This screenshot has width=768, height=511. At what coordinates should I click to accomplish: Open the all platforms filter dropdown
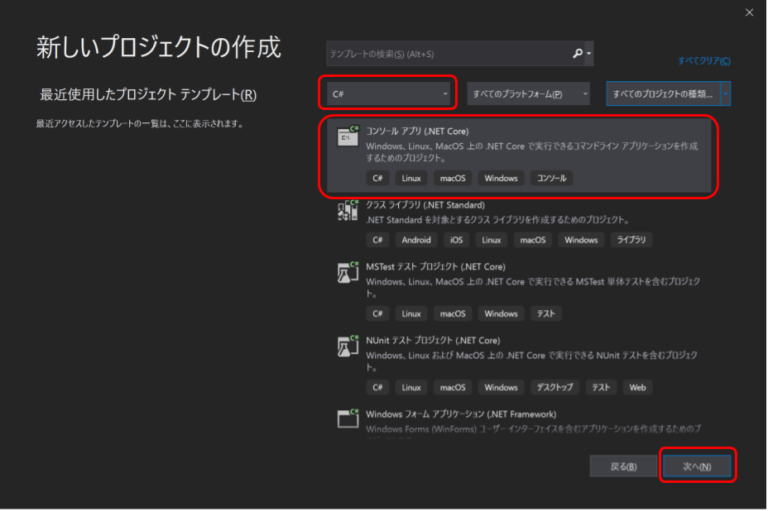tap(528, 94)
